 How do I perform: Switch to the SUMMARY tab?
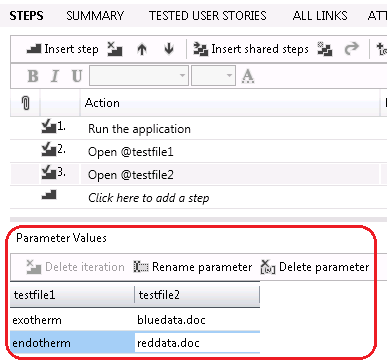(95, 16)
